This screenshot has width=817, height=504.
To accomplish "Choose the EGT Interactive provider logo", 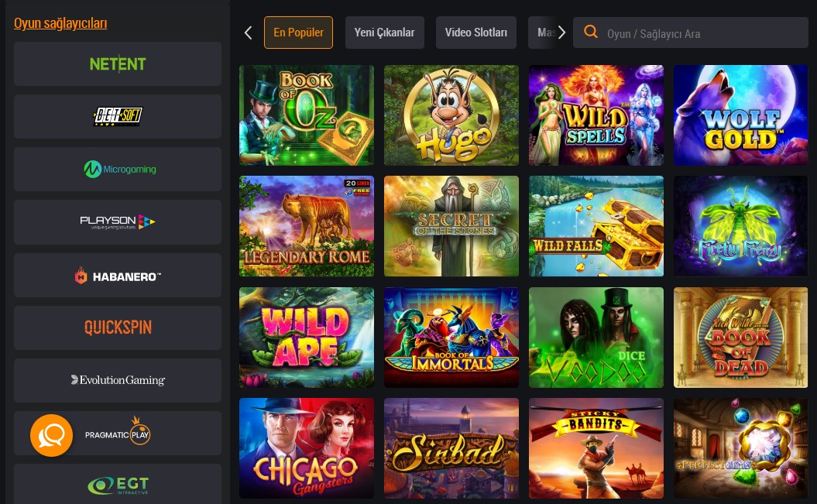I will (x=118, y=484).
